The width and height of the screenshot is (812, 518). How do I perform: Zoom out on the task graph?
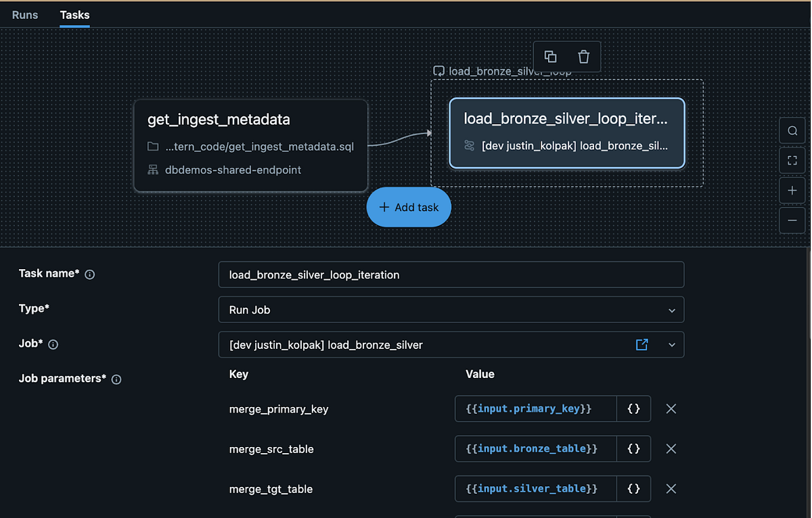[x=792, y=220]
